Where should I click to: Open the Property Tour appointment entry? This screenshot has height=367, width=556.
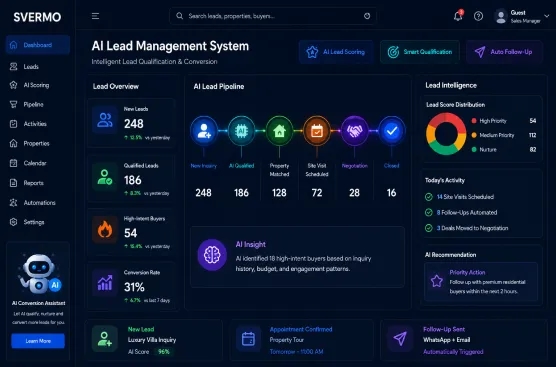pos(287,340)
